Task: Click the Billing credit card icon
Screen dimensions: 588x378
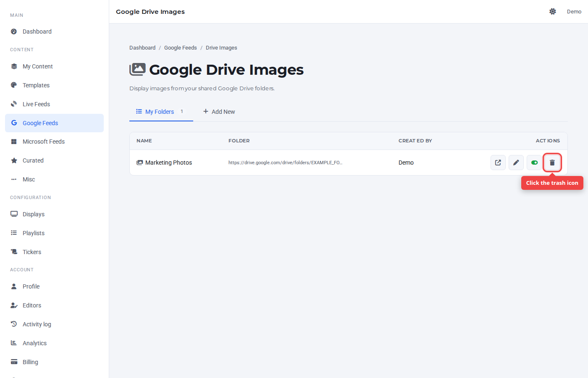Action: coord(14,362)
